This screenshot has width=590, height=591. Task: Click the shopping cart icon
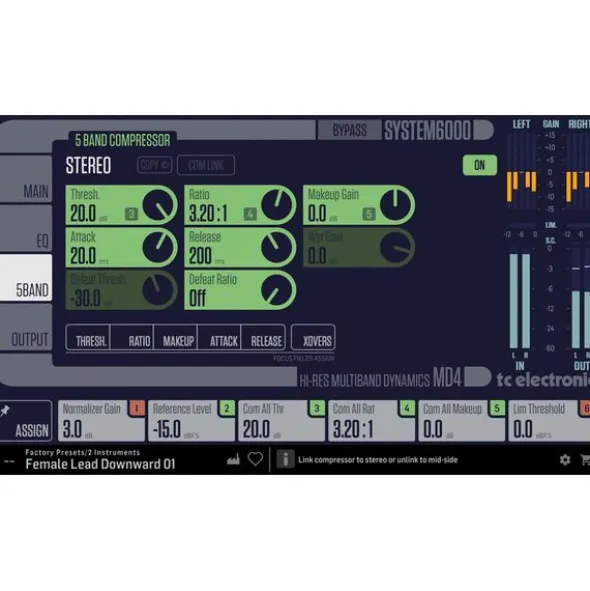coord(585,459)
